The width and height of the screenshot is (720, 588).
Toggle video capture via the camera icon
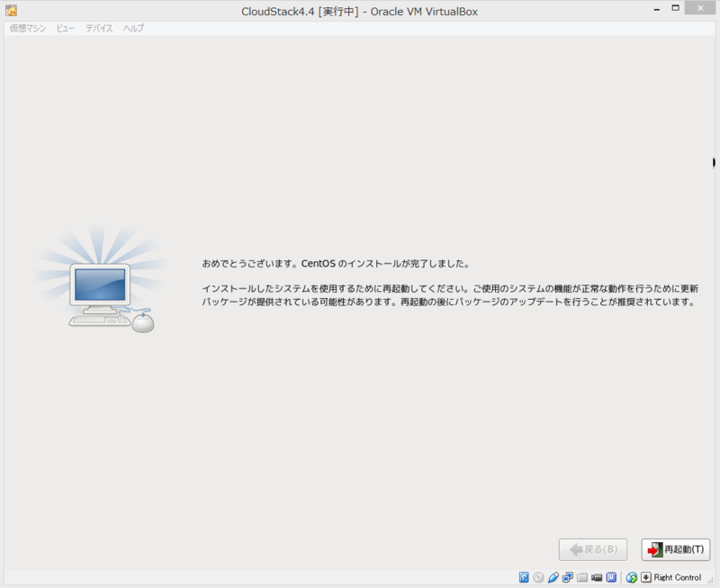[x=598, y=577]
